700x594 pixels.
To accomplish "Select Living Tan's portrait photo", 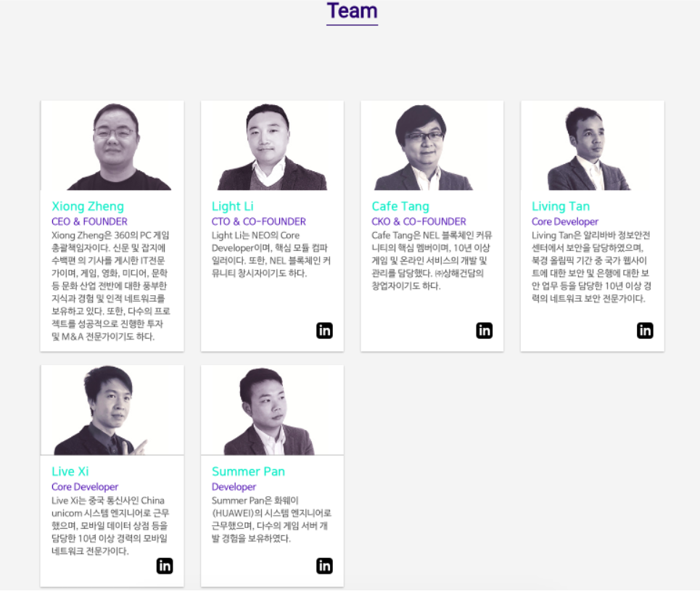I will coord(592,145).
